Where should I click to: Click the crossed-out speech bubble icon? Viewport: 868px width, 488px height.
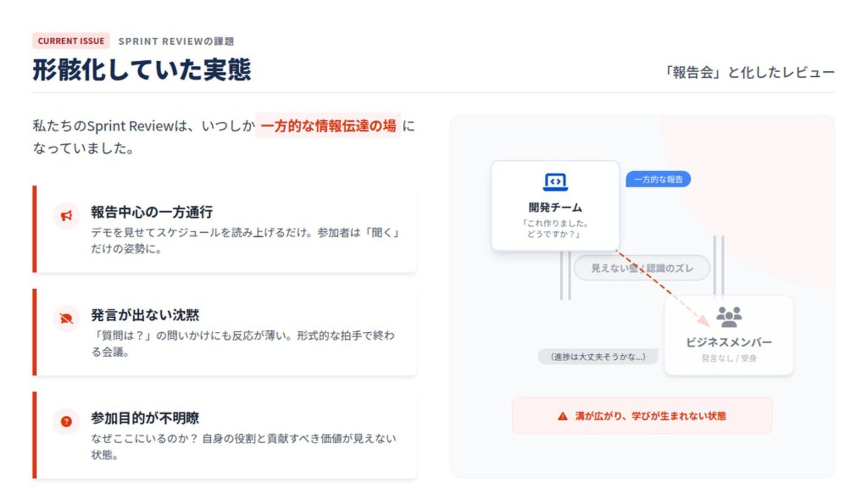pyautogui.click(x=66, y=319)
